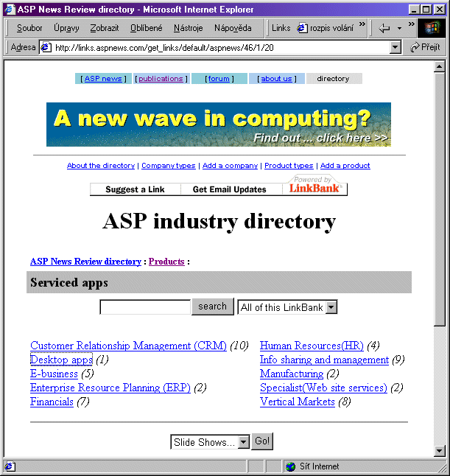The height and width of the screenshot is (476, 450).
Task: Open the Vertical Markets category
Action: pyautogui.click(x=298, y=402)
